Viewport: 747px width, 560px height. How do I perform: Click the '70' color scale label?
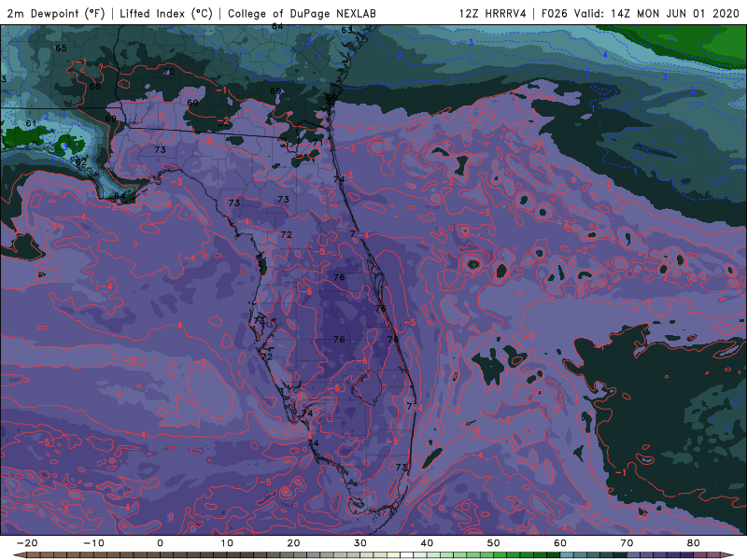[x=627, y=543]
